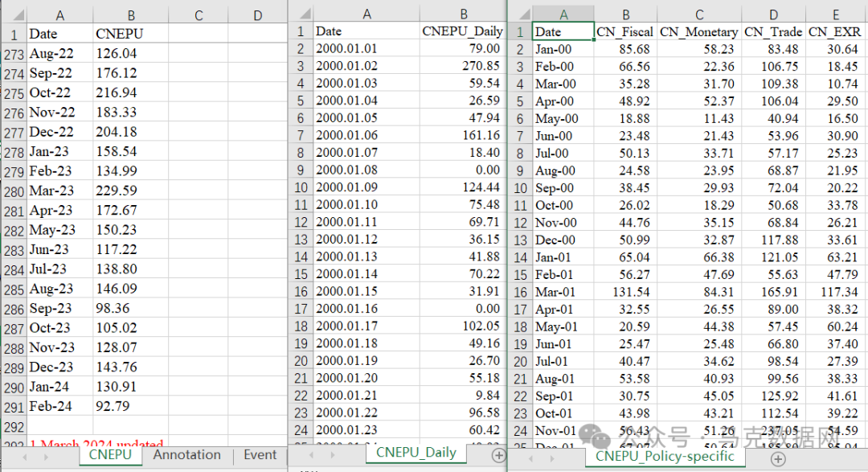The height and width of the screenshot is (472, 868).
Task: Select column D header in the CNEPU sheet
Action: coord(257,15)
